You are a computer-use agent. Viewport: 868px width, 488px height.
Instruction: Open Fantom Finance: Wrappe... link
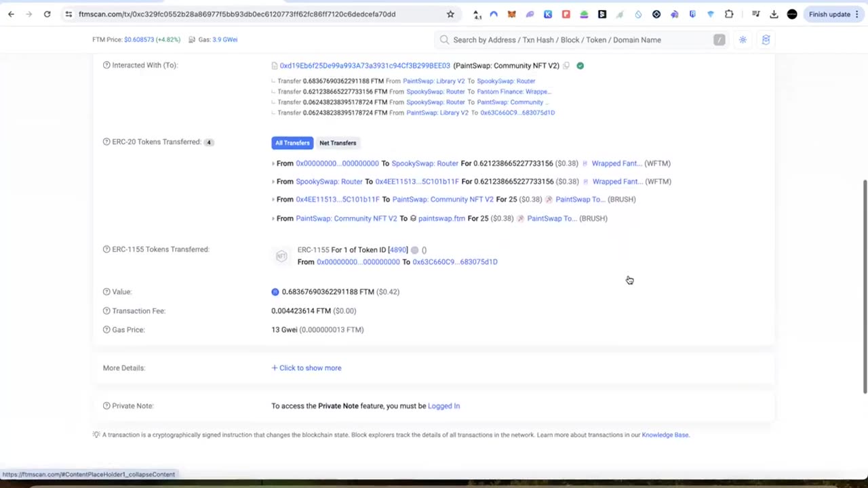coord(513,91)
